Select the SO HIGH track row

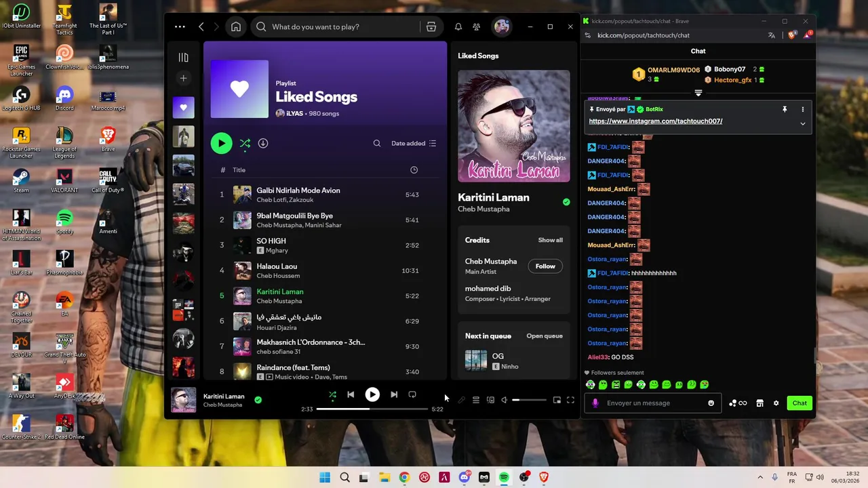pyautogui.click(x=325, y=245)
